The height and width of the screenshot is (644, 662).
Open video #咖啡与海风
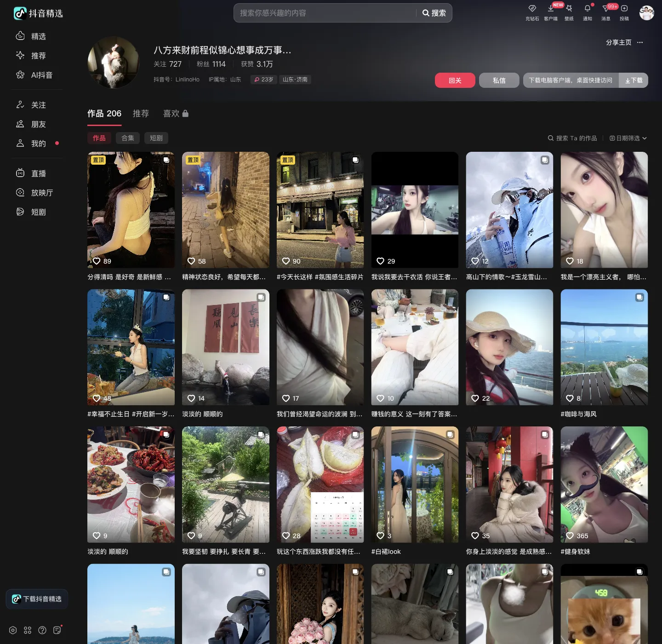tap(605, 347)
